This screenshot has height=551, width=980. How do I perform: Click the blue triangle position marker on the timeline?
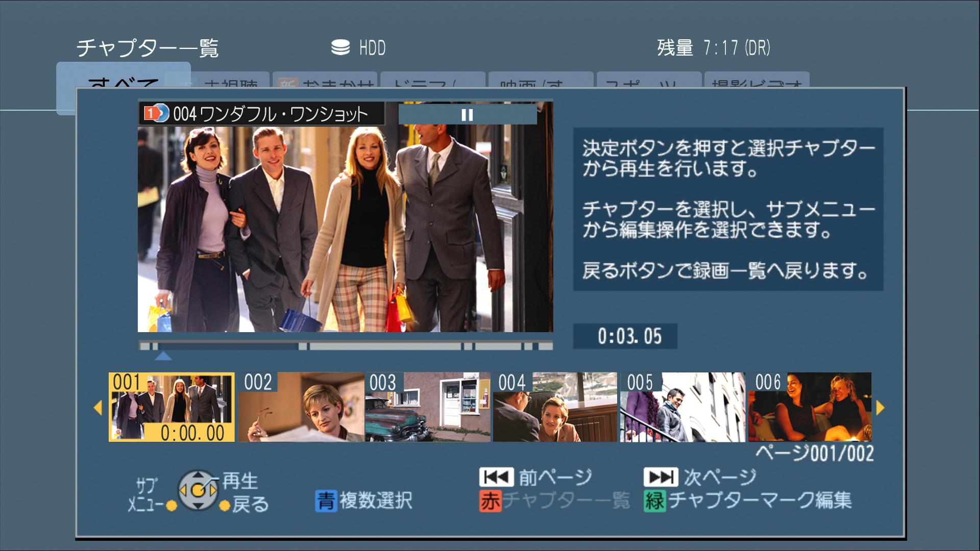[x=163, y=356]
